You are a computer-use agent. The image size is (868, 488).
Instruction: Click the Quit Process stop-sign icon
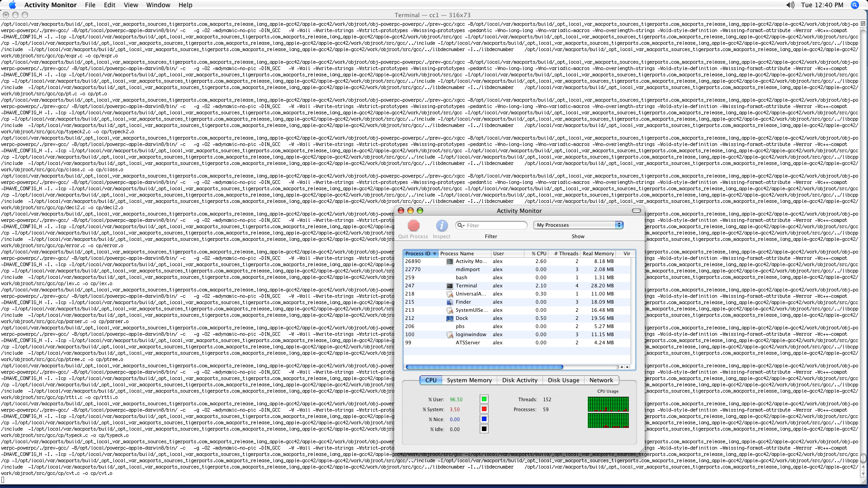point(413,225)
